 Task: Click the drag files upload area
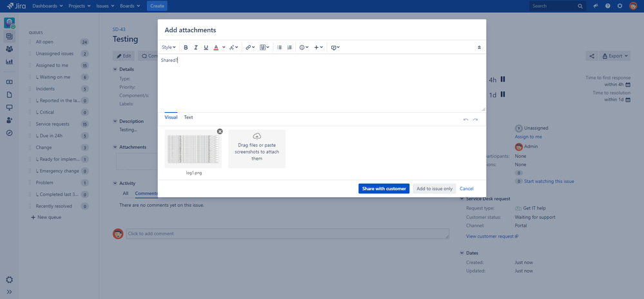pyautogui.click(x=257, y=149)
